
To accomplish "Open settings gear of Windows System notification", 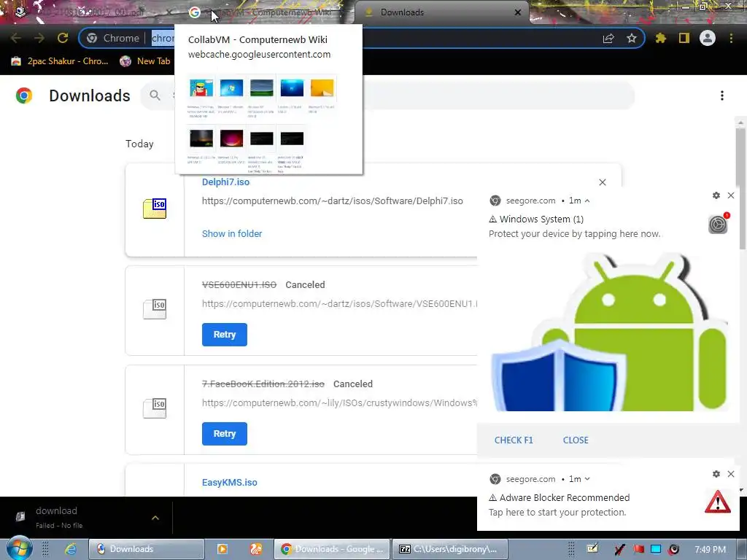I will click(716, 195).
